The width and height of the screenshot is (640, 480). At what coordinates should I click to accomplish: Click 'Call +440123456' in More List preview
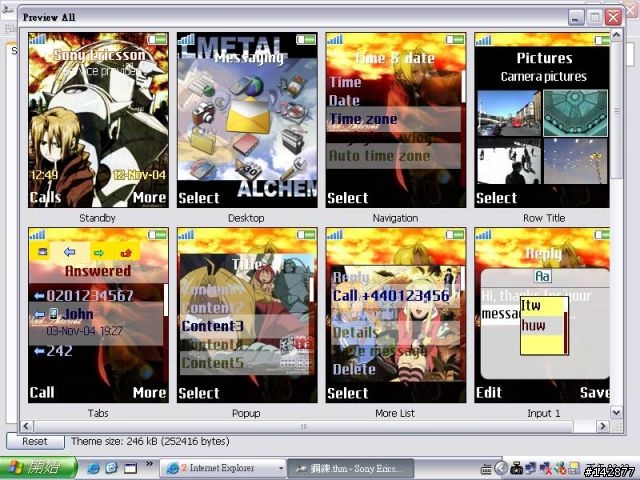(x=391, y=296)
